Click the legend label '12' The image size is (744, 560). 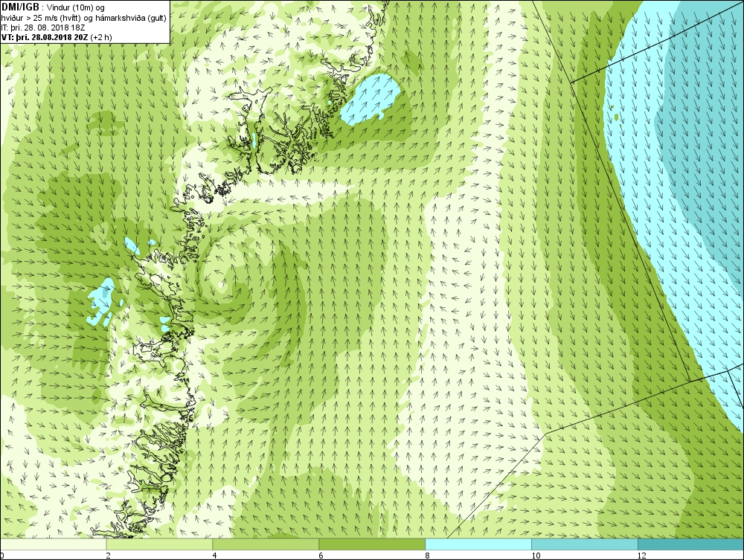coord(641,556)
